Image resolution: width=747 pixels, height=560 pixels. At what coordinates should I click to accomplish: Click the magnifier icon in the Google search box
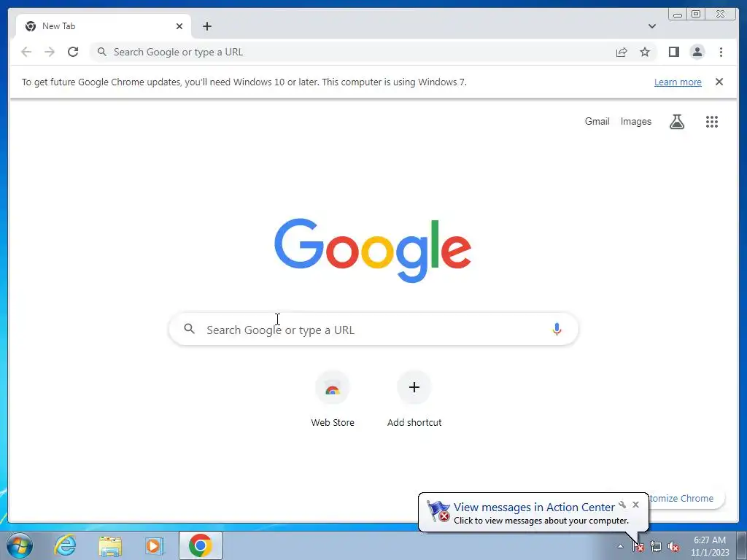tap(189, 329)
